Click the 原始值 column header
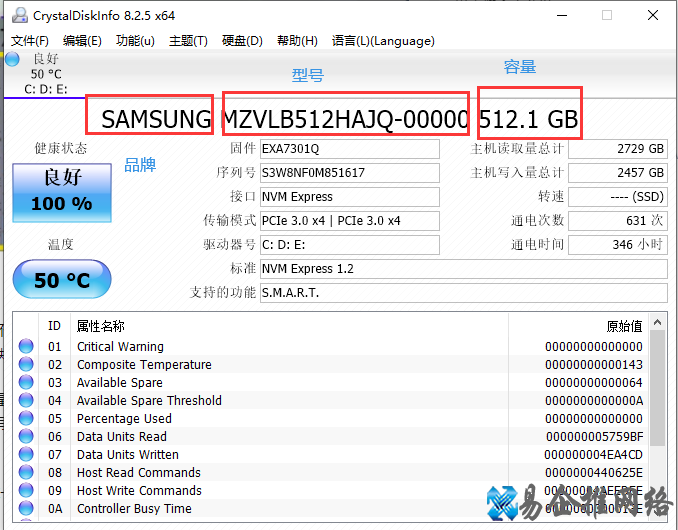 (x=579, y=326)
